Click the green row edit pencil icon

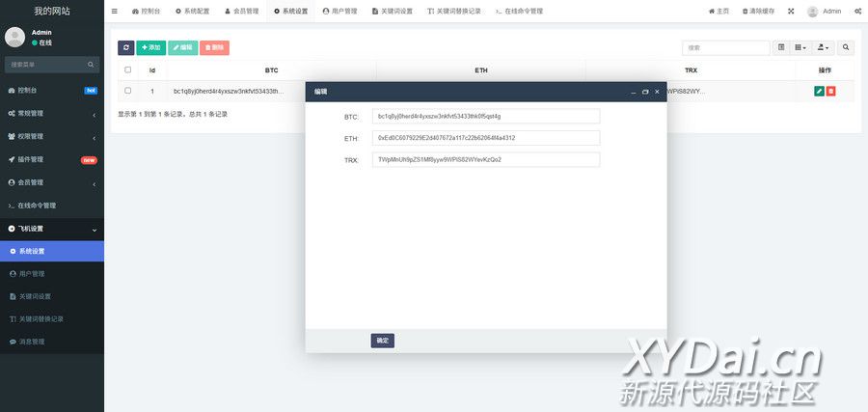coord(819,91)
